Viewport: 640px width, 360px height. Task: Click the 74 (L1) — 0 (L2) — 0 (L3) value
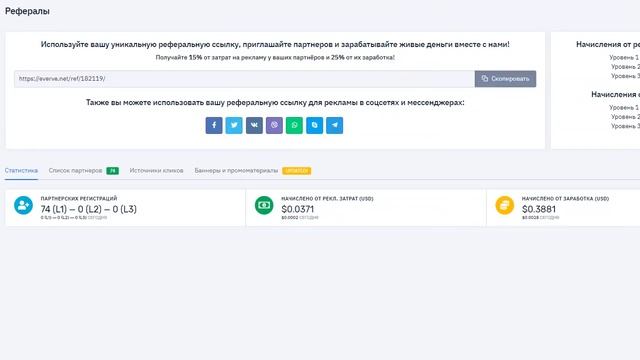click(89, 209)
